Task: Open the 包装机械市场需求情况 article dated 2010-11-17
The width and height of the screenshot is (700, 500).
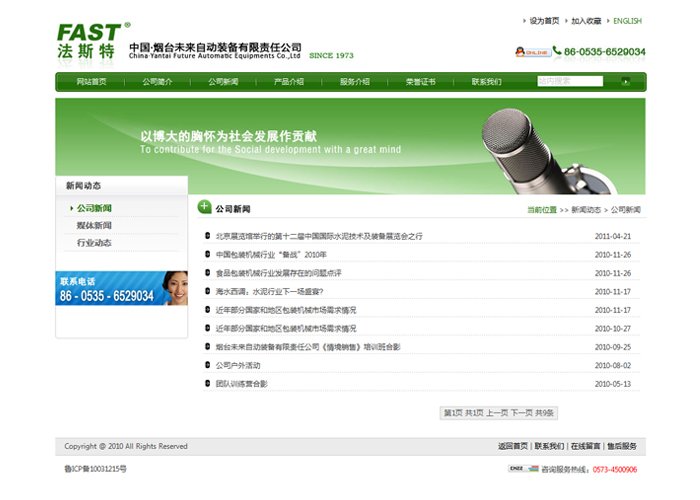Action: (x=286, y=310)
